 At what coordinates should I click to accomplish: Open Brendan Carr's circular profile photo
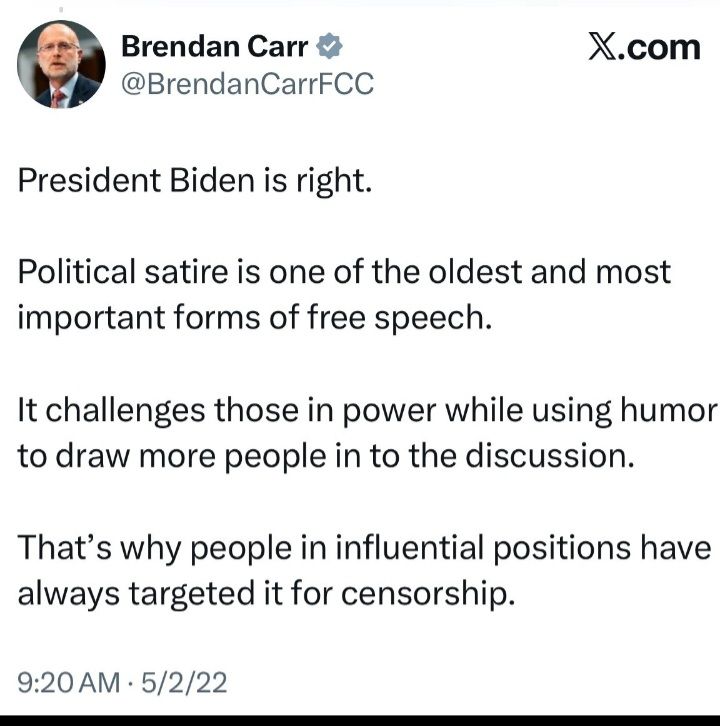(61, 64)
